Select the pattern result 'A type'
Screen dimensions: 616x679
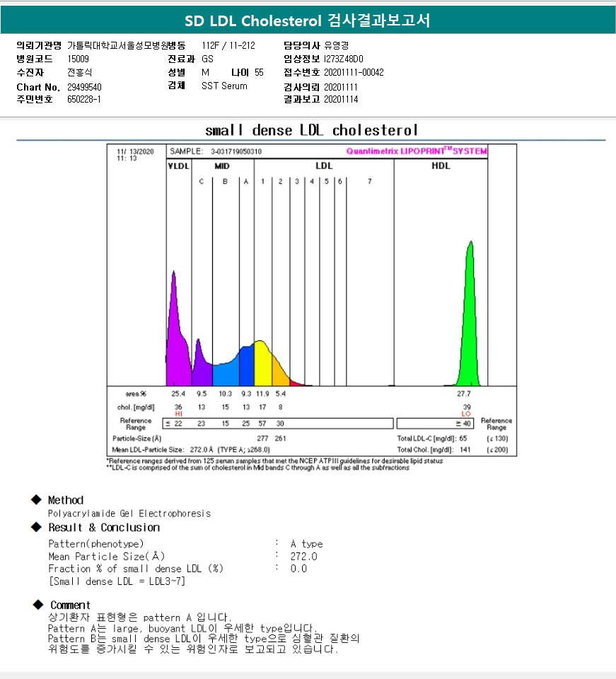click(x=306, y=544)
